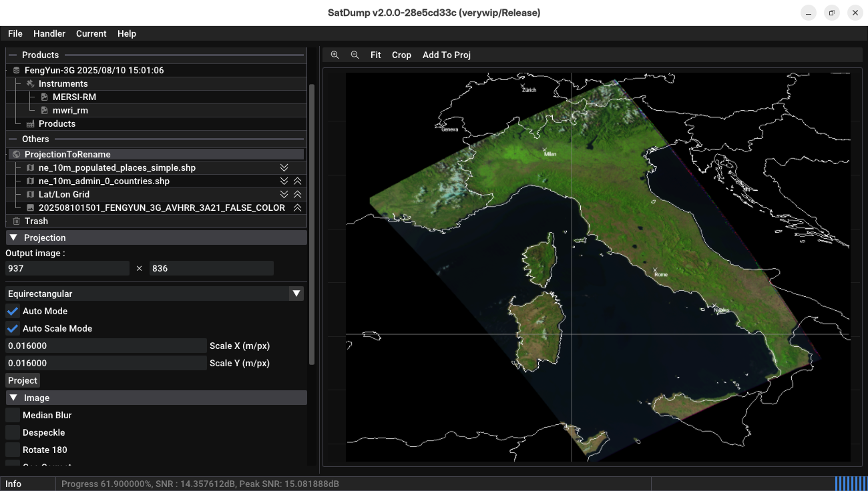Disable the Auto Mode checkbox
Viewport: 868px width, 491px height.
[13, 311]
